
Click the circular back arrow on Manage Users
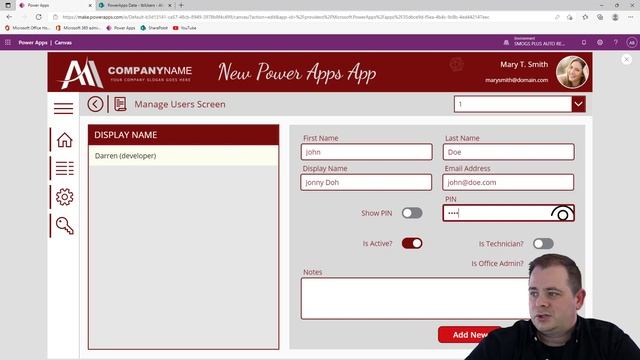coord(95,104)
